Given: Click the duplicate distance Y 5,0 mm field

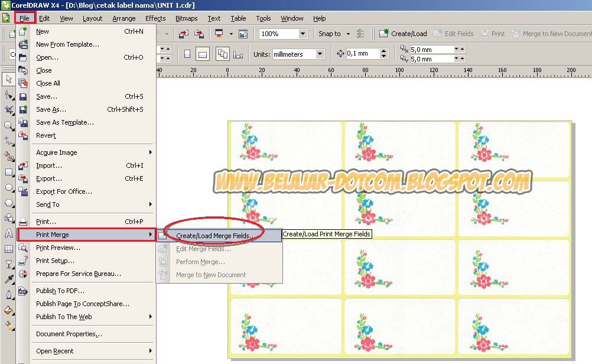Looking at the screenshot, I should [431, 59].
